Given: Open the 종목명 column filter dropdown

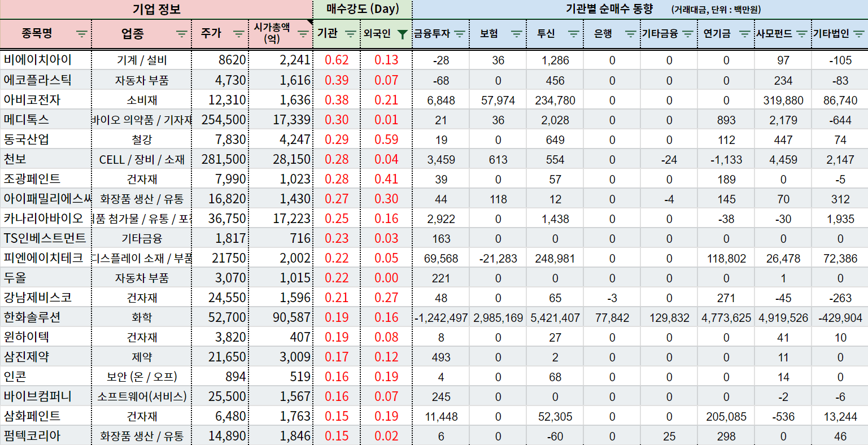Looking at the screenshot, I should click(x=82, y=34).
